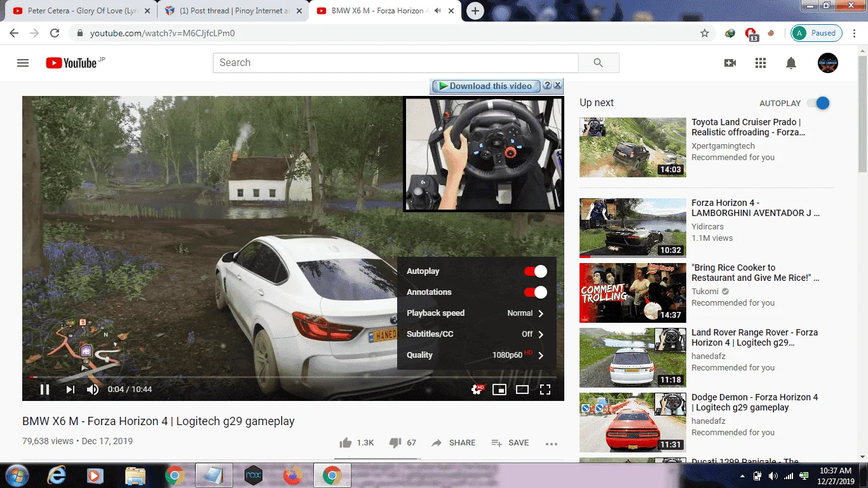868x488 pixels.
Task: Toggle Annotations in the player settings
Action: (x=535, y=292)
